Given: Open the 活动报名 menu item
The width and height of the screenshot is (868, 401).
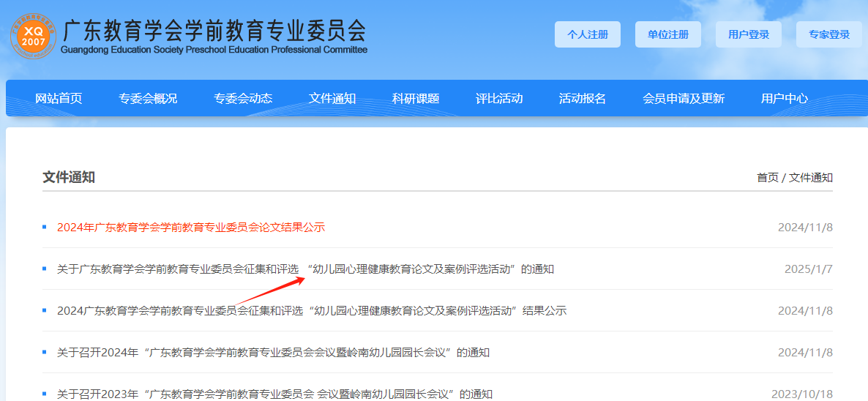Looking at the screenshot, I should tap(583, 99).
